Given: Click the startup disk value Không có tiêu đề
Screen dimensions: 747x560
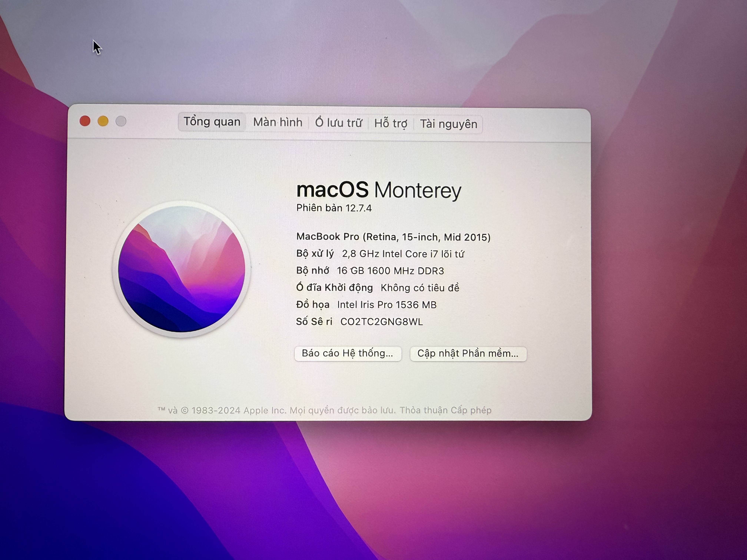Looking at the screenshot, I should [x=420, y=288].
